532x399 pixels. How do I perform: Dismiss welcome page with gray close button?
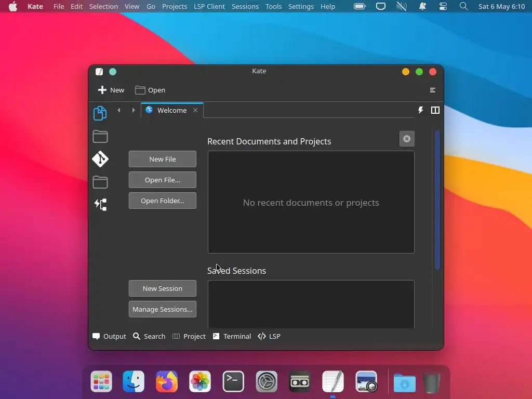[407, 138]
